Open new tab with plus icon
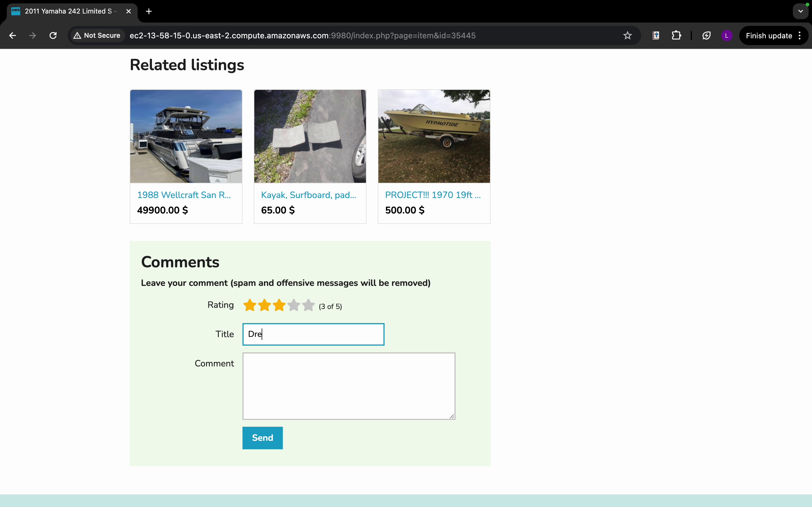Viewport: 812px width, 507px height. [149, 11]
